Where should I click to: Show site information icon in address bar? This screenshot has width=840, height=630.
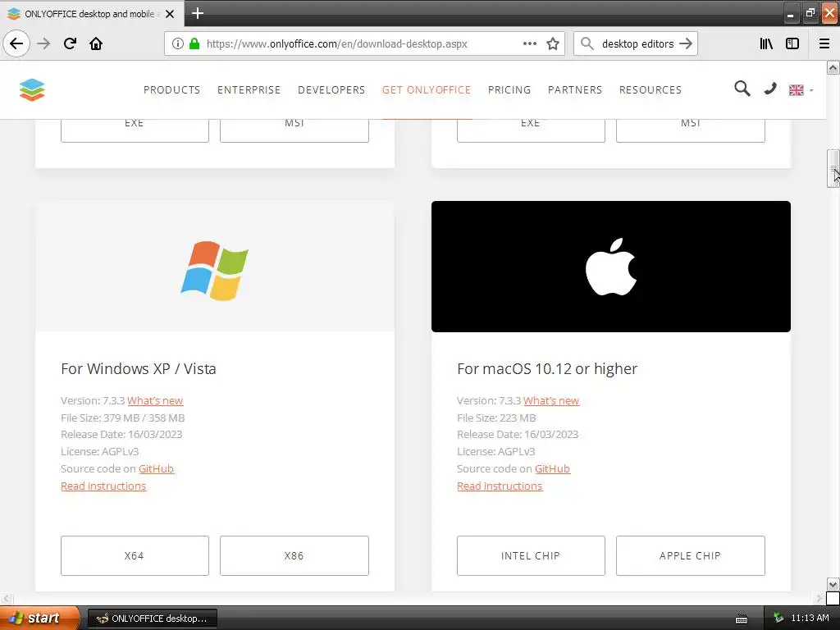(x=178, y=43)
